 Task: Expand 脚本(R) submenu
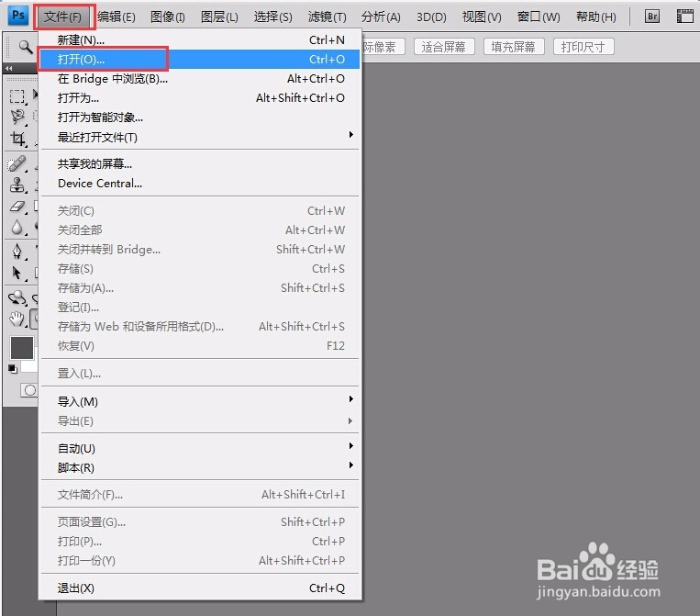pyautogui.click(x=200, y=467)
